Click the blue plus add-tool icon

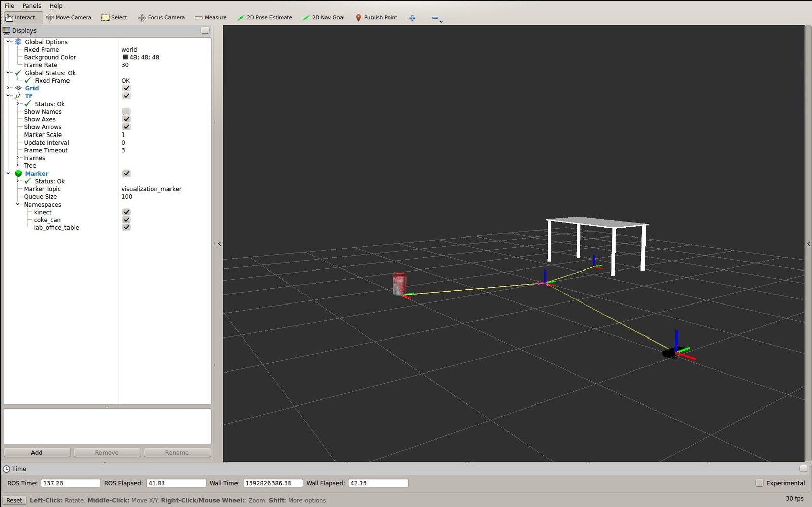(412, 18)
